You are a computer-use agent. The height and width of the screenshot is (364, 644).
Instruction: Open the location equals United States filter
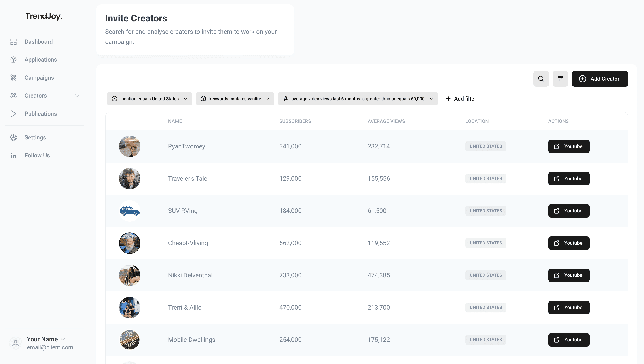tap(150, 99)
